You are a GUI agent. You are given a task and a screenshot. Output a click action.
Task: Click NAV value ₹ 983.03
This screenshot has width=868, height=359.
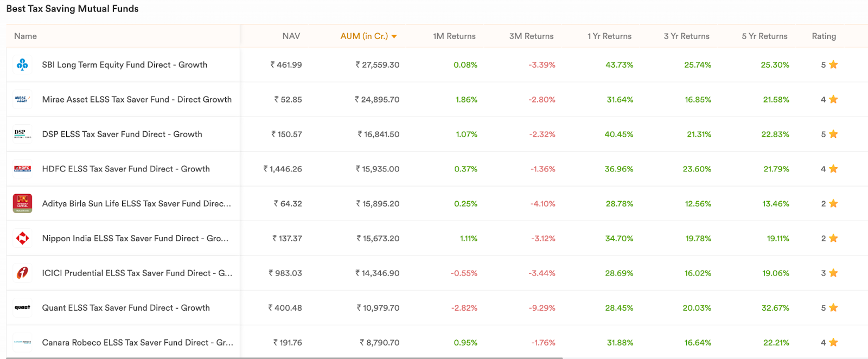tap(285, 273)
